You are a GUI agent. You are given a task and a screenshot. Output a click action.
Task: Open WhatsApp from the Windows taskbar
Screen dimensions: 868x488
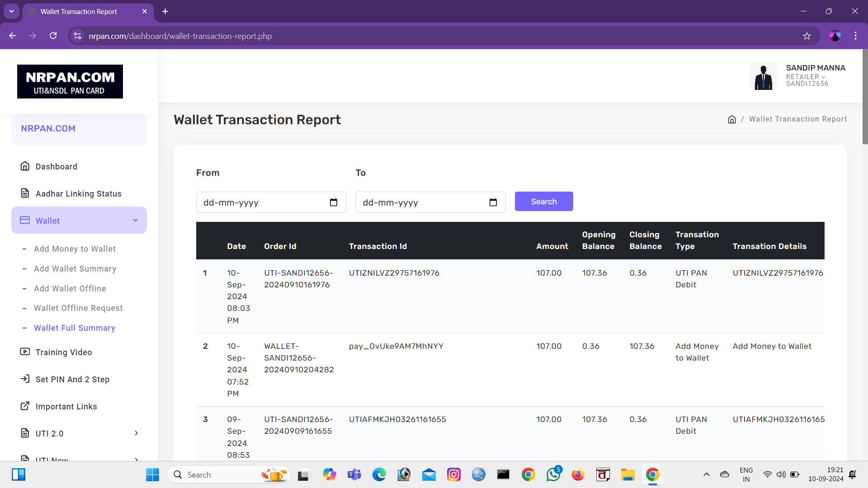click(x=553, y=474)
